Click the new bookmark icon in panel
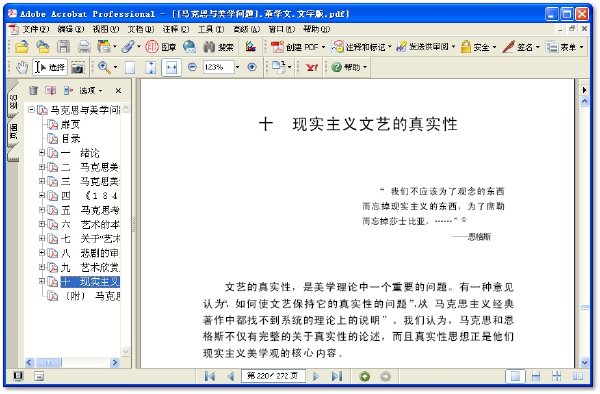This screenshot has height=394, width=600. coord(51,90)
